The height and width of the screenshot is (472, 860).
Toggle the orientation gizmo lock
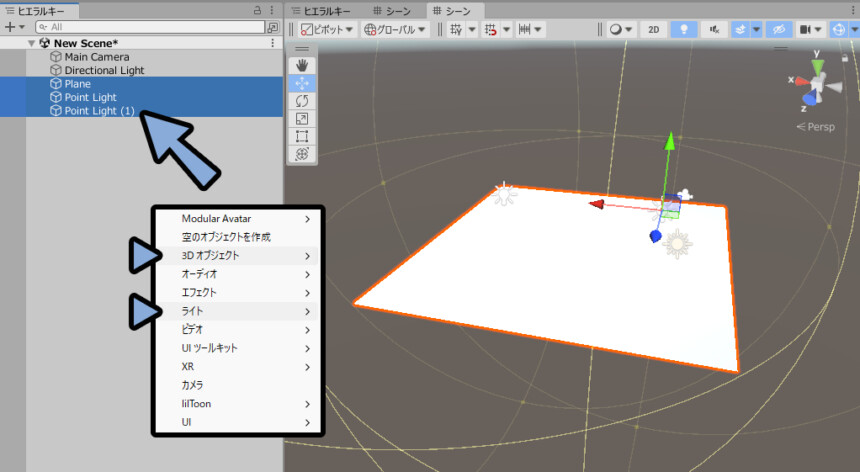point(845,58)
